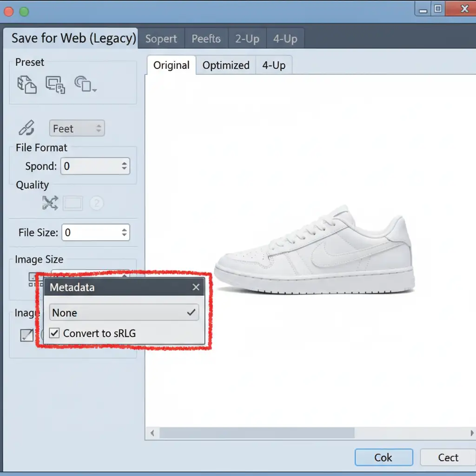Click the File Size value field
476x476 pixels.
91,232
